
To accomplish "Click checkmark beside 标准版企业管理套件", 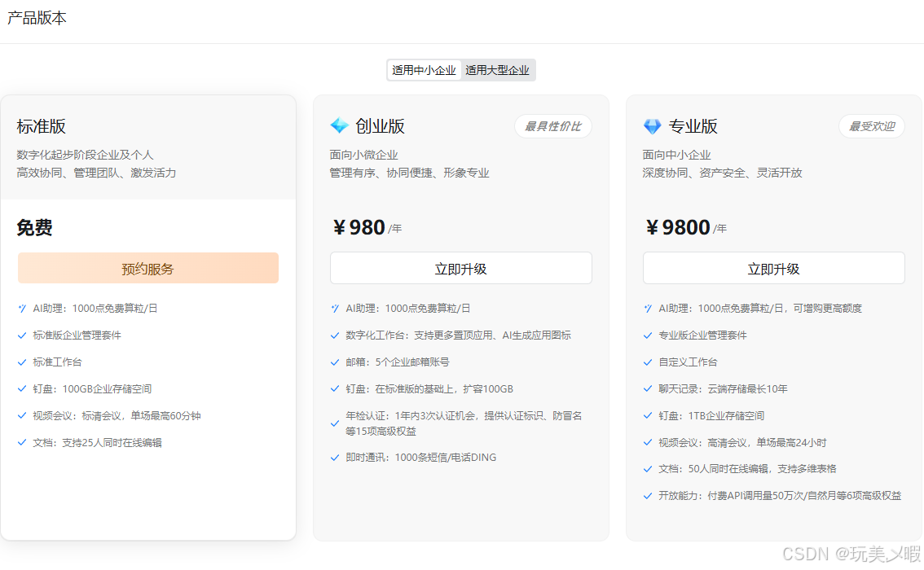I will pos(22,335).
